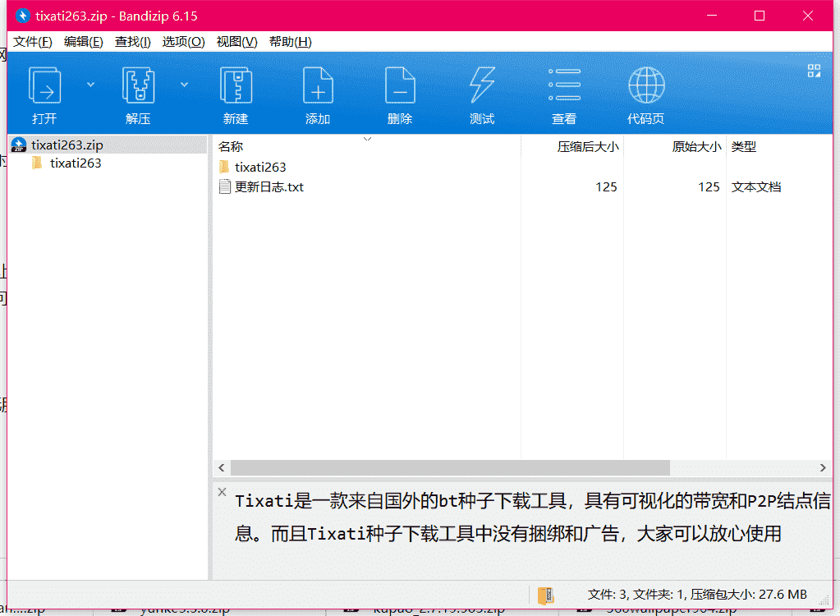Image resolution: width=840 pixels, height=616 pixels.
Task: Click the compressed size 125 cell
Action: [606, 187]
